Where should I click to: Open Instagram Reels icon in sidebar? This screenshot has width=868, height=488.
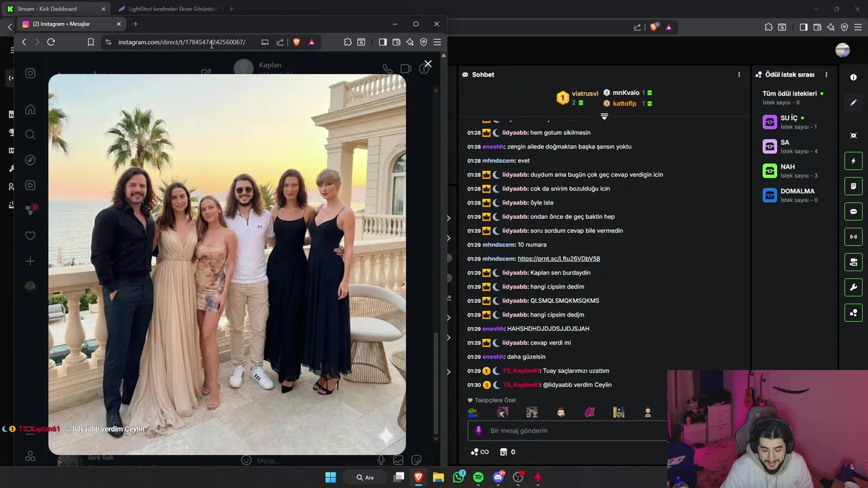click(30, 185)
